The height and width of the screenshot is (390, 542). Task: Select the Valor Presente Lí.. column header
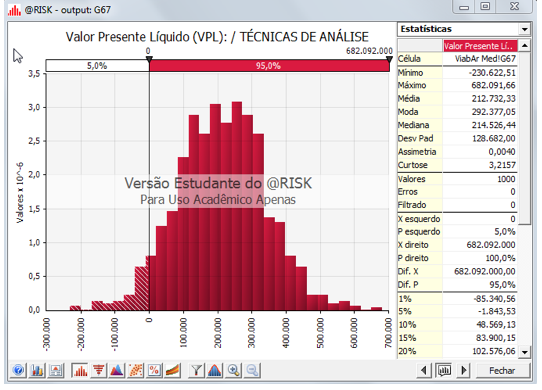pyautogui.click(x=480, y=46)
